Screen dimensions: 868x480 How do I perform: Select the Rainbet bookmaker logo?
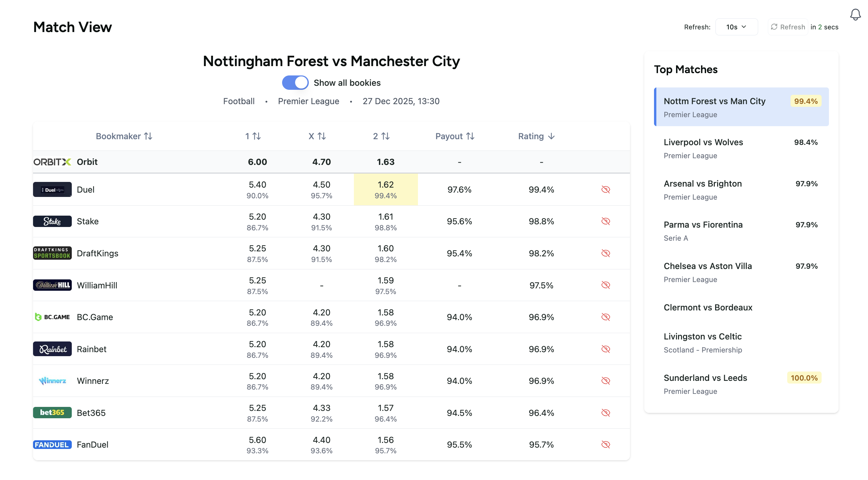pos(52,349)
